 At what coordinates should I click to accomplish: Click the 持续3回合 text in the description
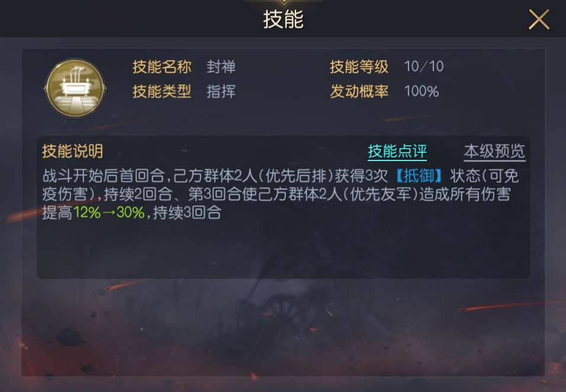(187, 213)
